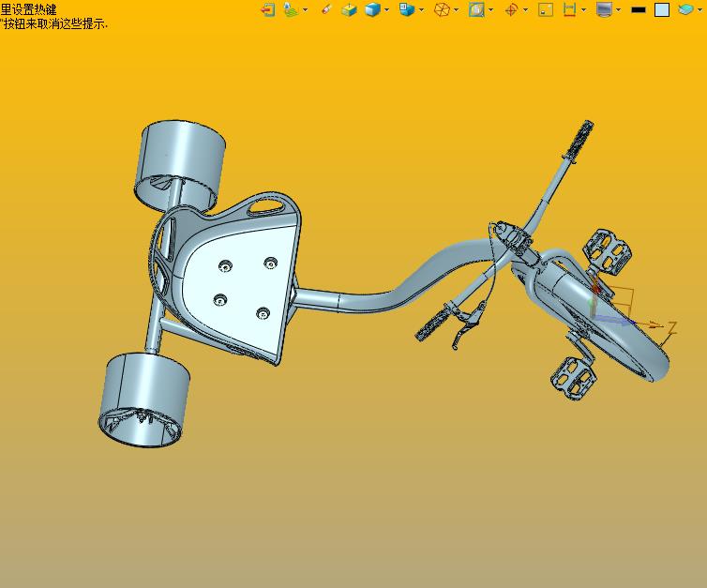The image size is (707, 588).
Task: Open the section view dropdown arrow
Action: [x=491, y=9]
